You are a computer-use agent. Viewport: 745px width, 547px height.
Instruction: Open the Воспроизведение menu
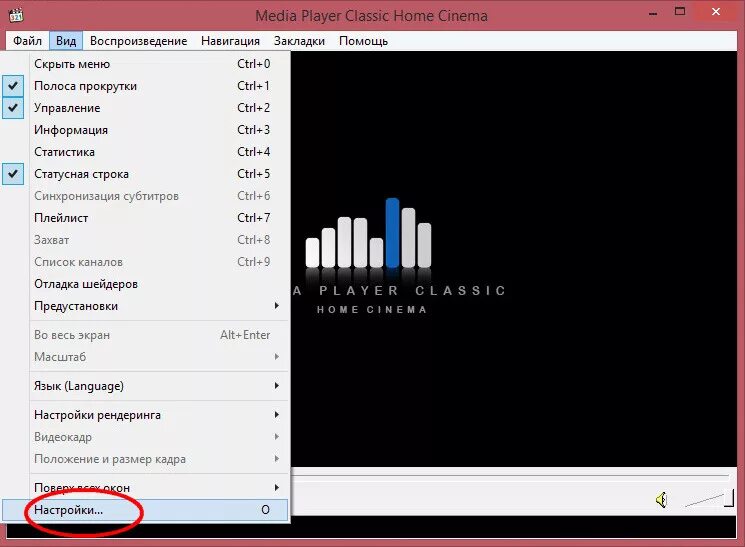(x=138, y=41)
